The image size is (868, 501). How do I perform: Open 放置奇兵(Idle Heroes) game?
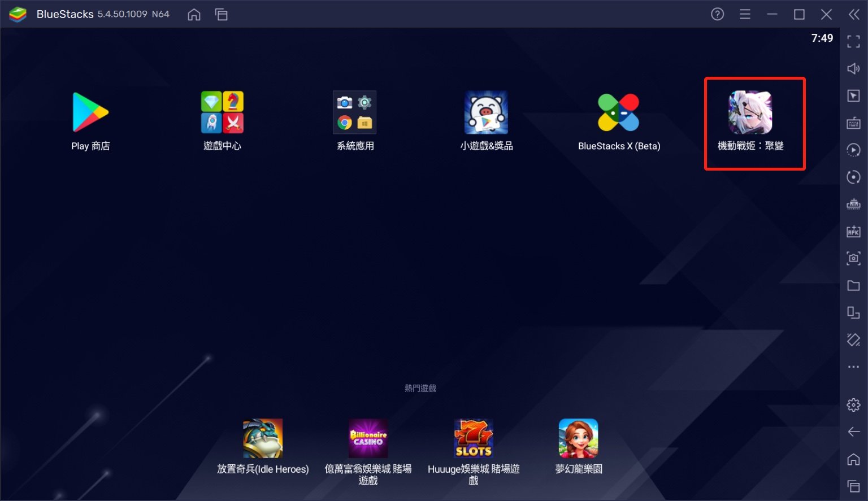(x=263, y=438)
